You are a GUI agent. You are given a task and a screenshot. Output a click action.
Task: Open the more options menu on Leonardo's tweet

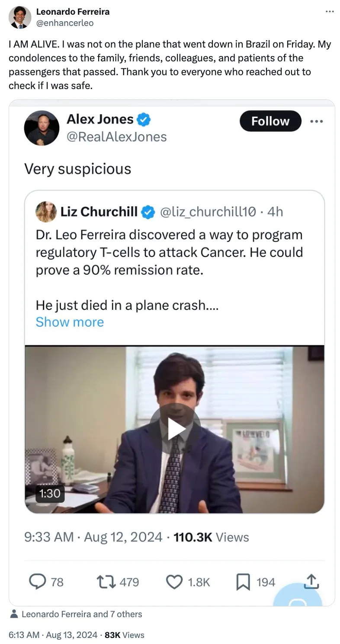(x=330, y=12)
